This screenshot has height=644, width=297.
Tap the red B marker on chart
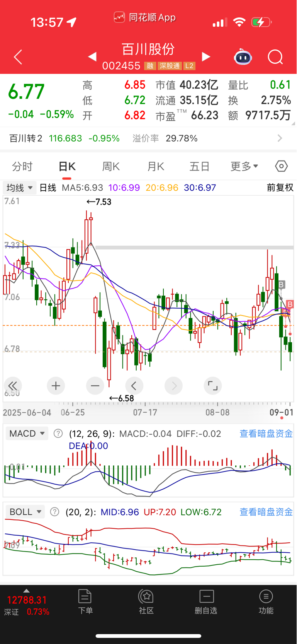coord(290,304)
